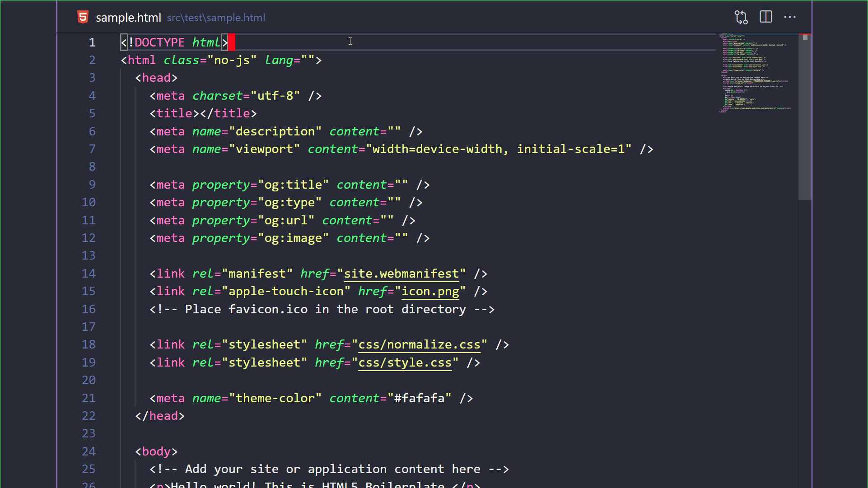
Task: Place cursor in the empty title tag
Action: pos(200,113)
